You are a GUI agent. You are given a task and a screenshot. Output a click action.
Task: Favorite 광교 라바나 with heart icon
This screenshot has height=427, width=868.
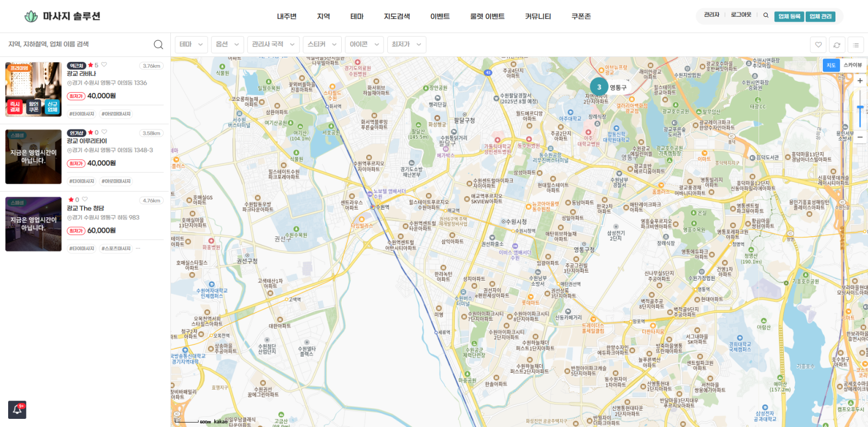(104, 64)
